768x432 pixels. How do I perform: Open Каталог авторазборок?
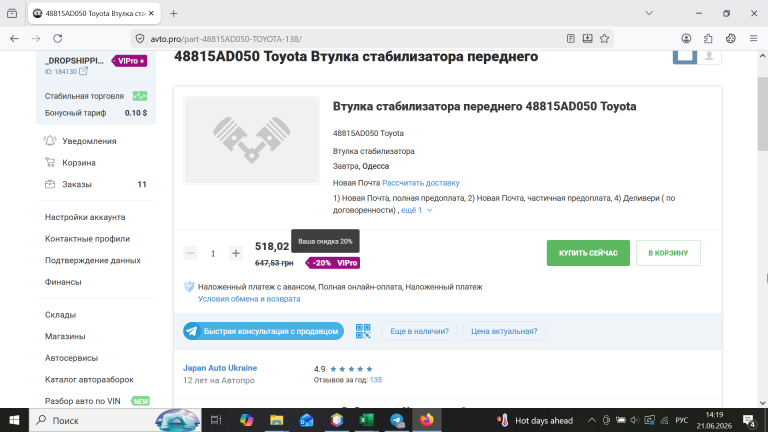pyautogui.click(x=89, y=379)
